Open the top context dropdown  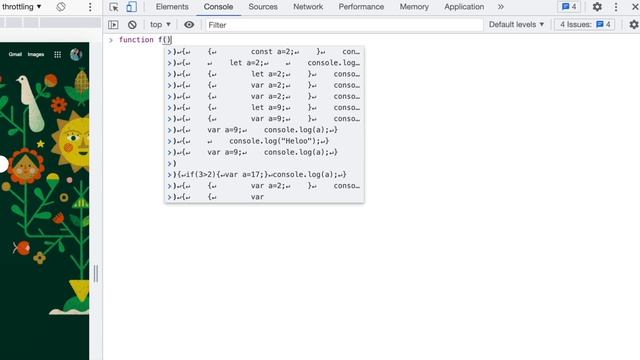point(160,24)
